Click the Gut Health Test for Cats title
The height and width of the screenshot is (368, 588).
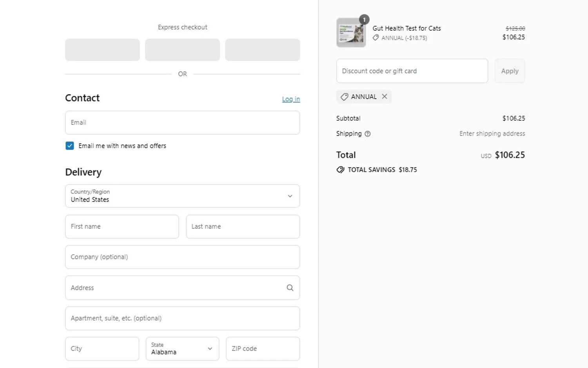click(x=407, y=28)
